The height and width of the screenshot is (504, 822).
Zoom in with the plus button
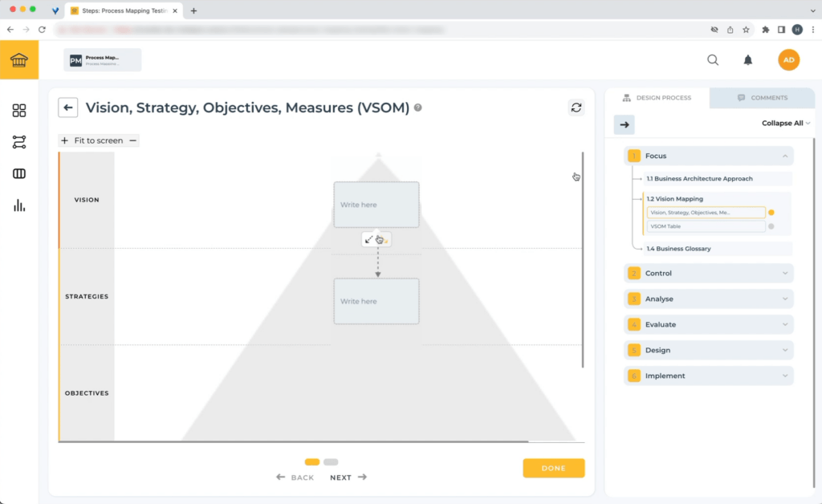pyautogui.click(x=64, y=140)
